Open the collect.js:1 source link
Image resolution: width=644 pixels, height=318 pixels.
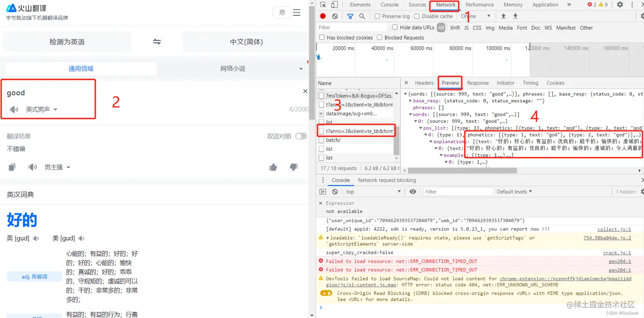[614, 229]
